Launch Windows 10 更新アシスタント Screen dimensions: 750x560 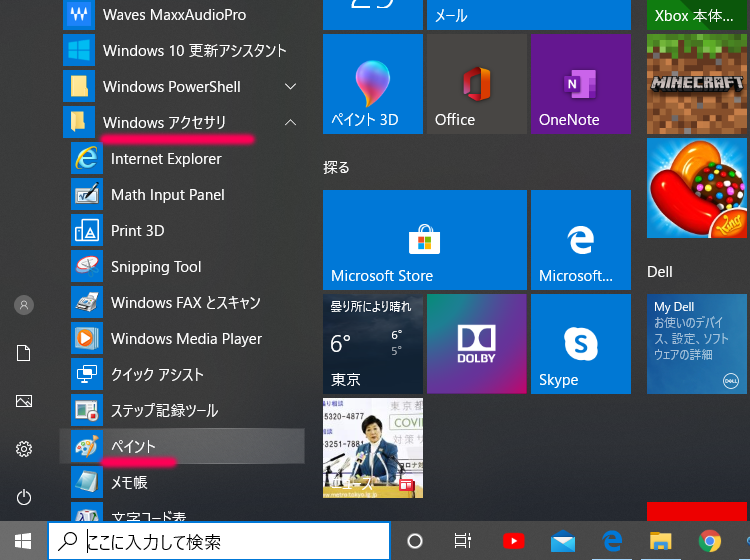point(183,50)
